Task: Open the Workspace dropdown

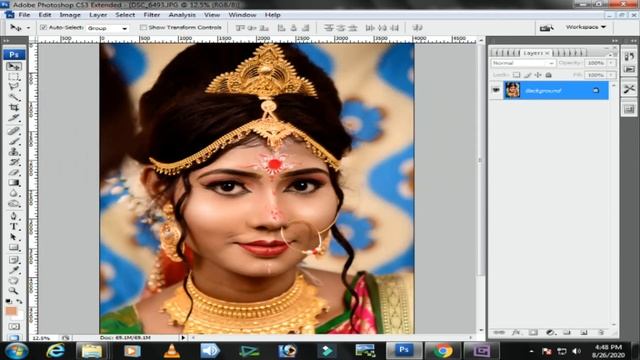Action: 586,27
